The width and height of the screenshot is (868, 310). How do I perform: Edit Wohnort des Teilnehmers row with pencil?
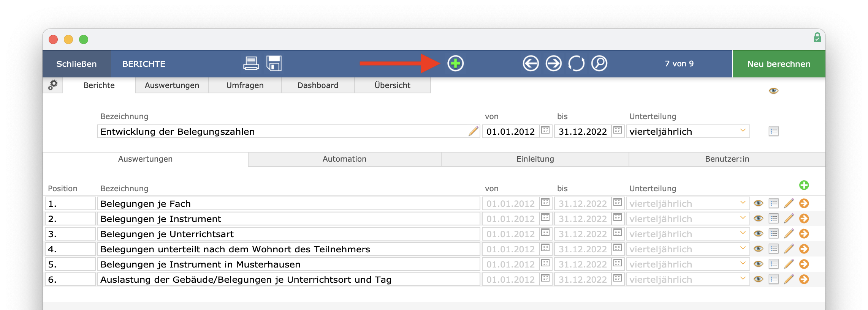(x=789, y=249)
